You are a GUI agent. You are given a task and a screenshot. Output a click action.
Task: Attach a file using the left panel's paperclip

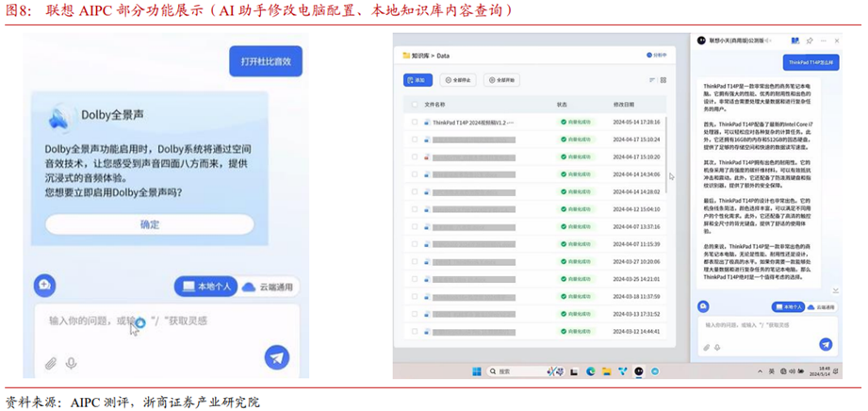51,363
